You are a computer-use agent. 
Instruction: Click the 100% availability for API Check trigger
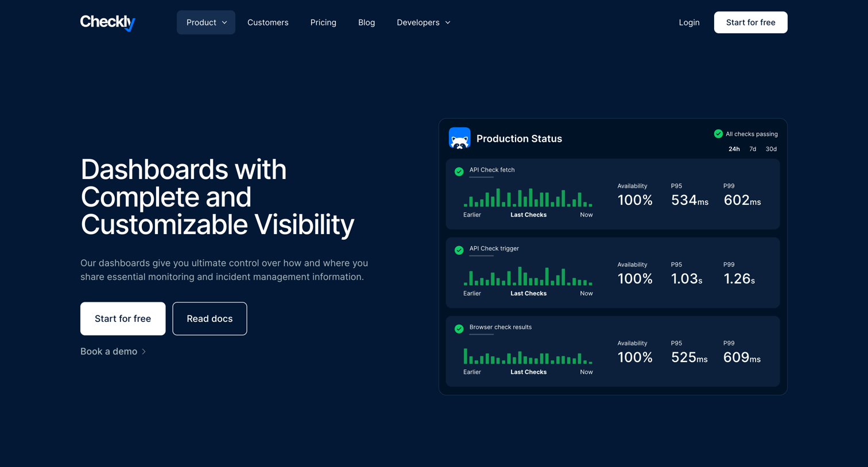point(635,279)
